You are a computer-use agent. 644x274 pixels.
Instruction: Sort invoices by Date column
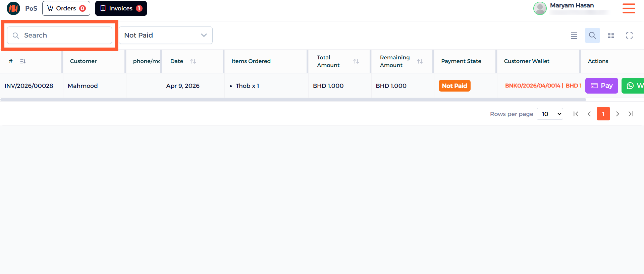[x=193, y=61]
